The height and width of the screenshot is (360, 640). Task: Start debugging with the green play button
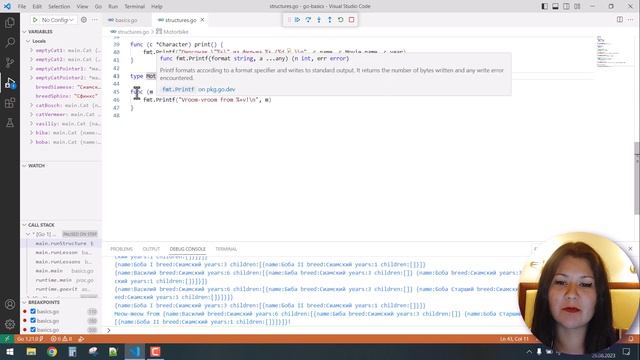click(35, 20)
